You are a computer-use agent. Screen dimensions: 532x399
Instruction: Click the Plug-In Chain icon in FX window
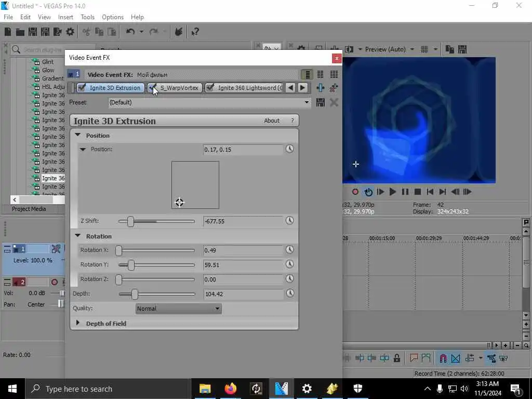click(x=320, y=88)
